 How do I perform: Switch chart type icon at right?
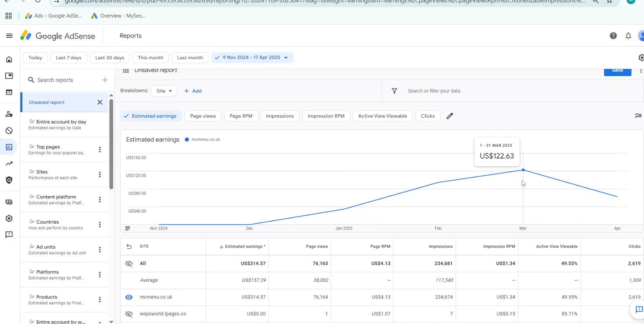point(638,116)
